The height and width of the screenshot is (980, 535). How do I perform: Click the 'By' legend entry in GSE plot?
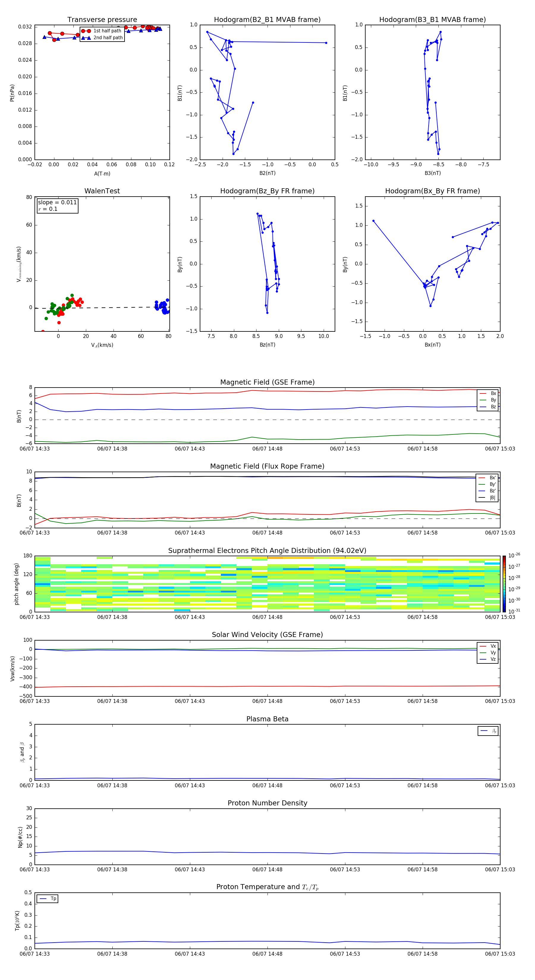tap(488, 400)
